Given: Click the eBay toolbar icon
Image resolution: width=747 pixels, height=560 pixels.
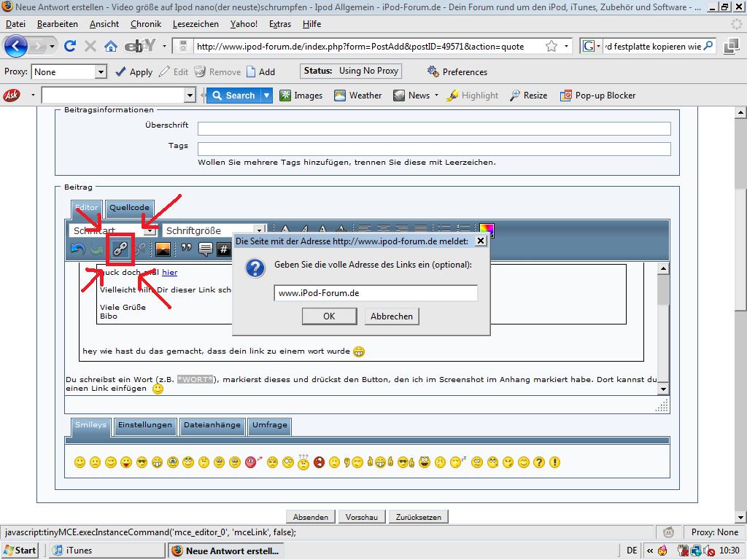Looking at the screenshot, I should [x=139, y=46].
